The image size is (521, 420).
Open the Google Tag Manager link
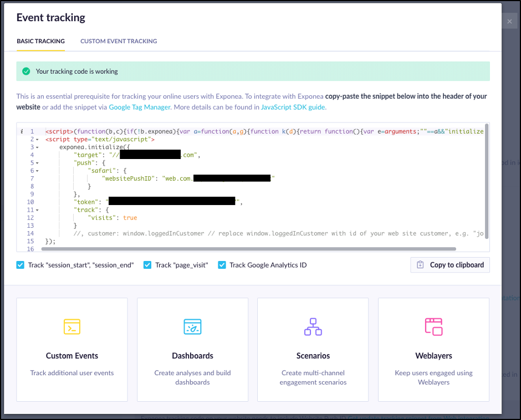click(140, 107)
